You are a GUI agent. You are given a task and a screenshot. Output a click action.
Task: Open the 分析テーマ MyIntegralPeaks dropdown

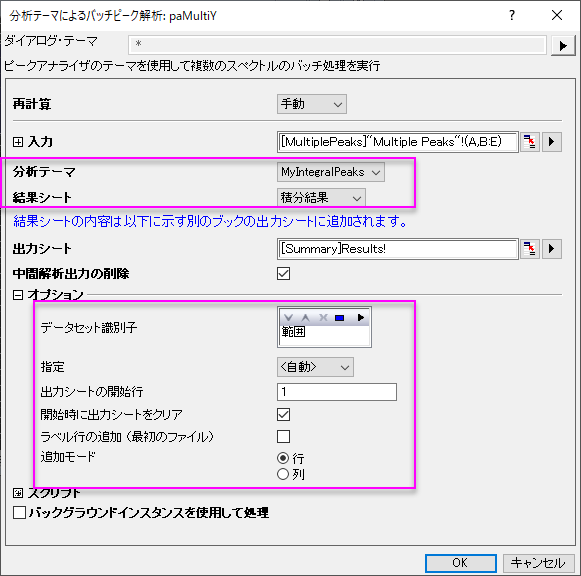331,172
